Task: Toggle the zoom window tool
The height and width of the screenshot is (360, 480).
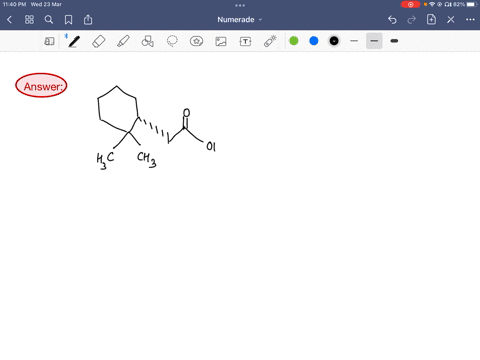Action: point(49,41)
